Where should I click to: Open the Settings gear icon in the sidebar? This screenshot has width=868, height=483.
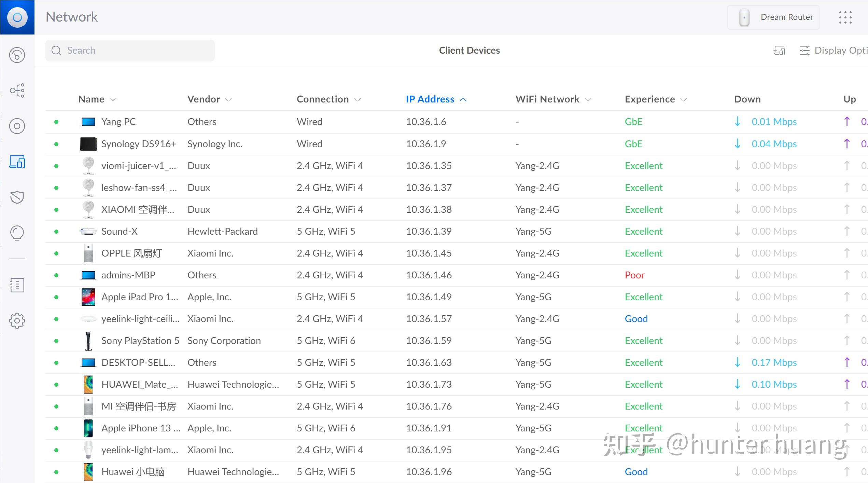tap(17, 321)
